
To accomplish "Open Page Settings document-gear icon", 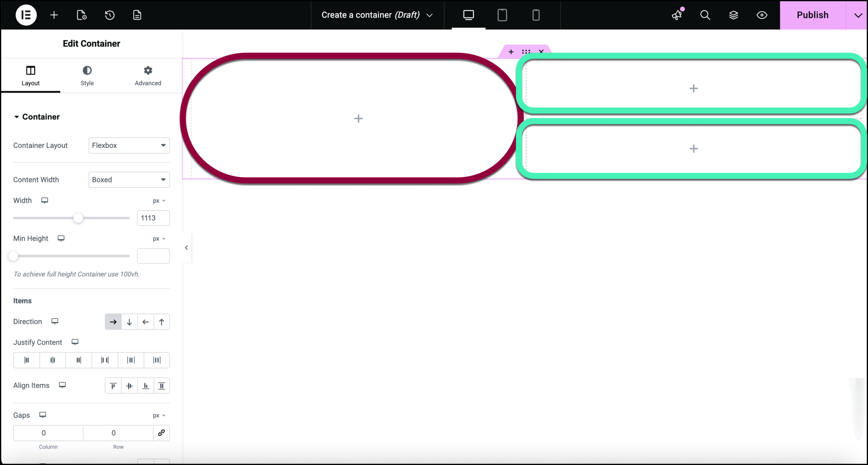I will coord(82,15).
